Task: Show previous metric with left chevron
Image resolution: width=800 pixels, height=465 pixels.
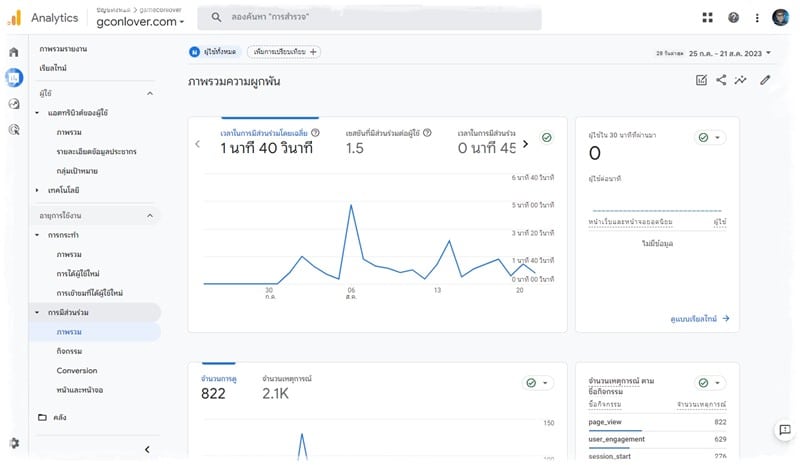Action: [x=197, y=144]
